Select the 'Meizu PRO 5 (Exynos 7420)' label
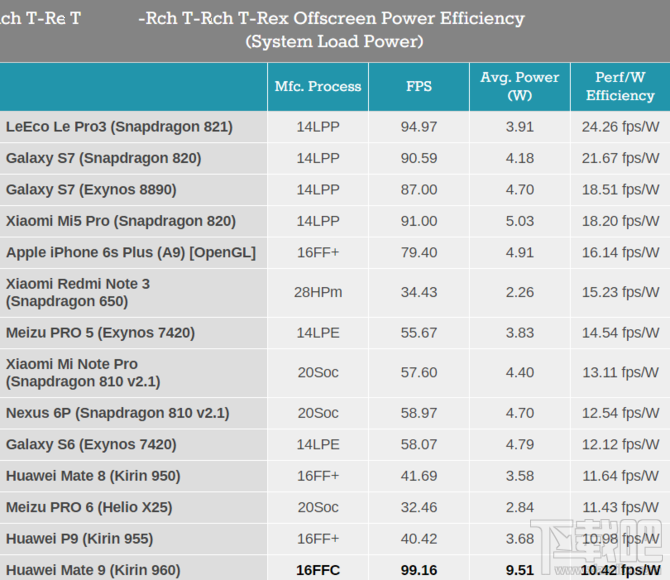 (x=100, y=333)
